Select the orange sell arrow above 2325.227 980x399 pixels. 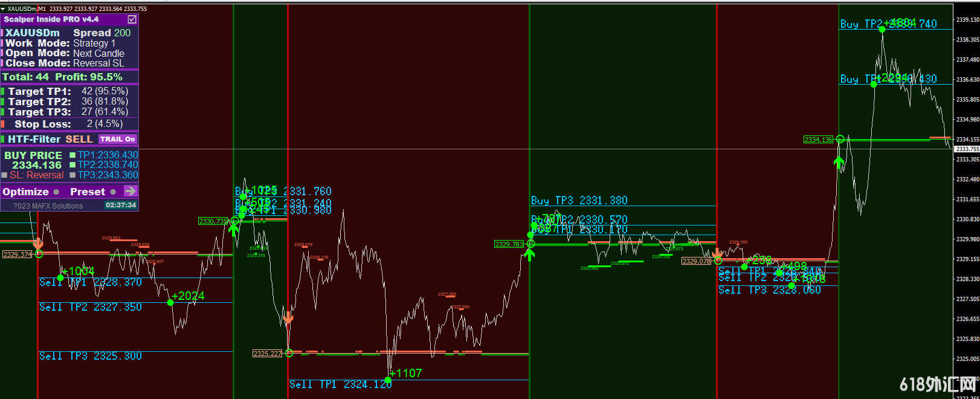click(288, 317)
